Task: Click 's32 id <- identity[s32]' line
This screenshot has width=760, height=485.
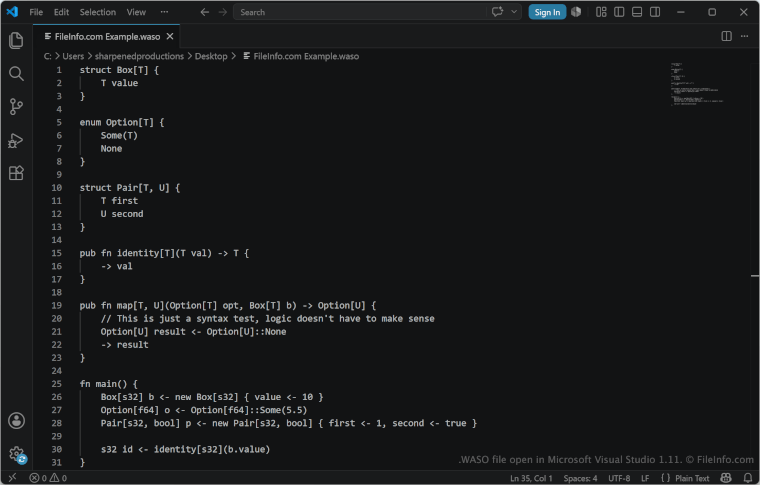Action: [185, 449]
